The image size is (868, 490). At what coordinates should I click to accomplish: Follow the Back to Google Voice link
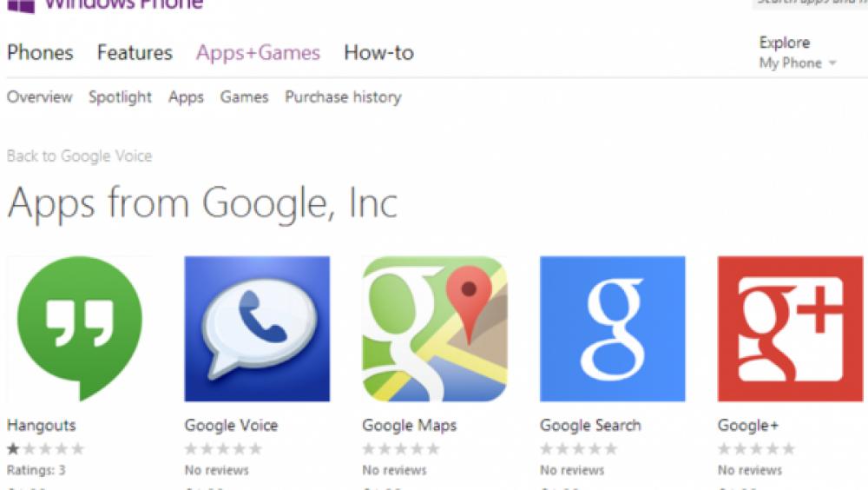pos(79,156)
